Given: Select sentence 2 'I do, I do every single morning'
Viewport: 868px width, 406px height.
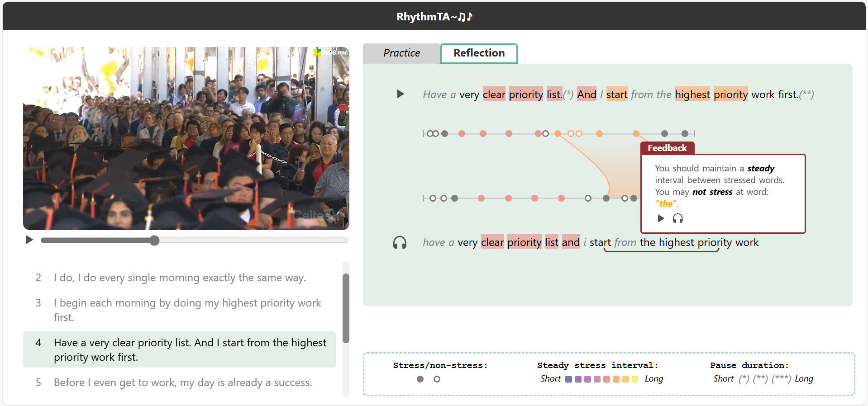Looking at the screenshot, I should point(180,278).
